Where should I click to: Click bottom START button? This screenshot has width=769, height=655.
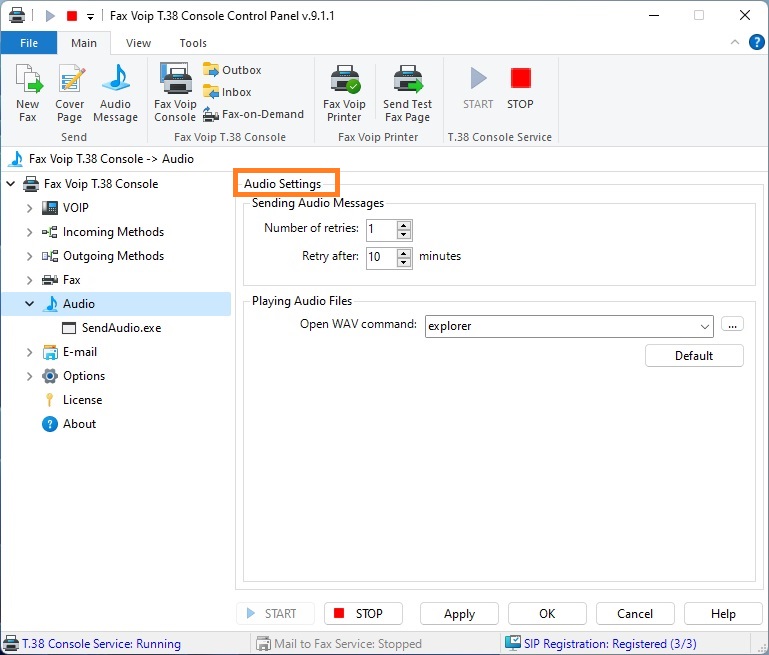click(x=275, y=614)
